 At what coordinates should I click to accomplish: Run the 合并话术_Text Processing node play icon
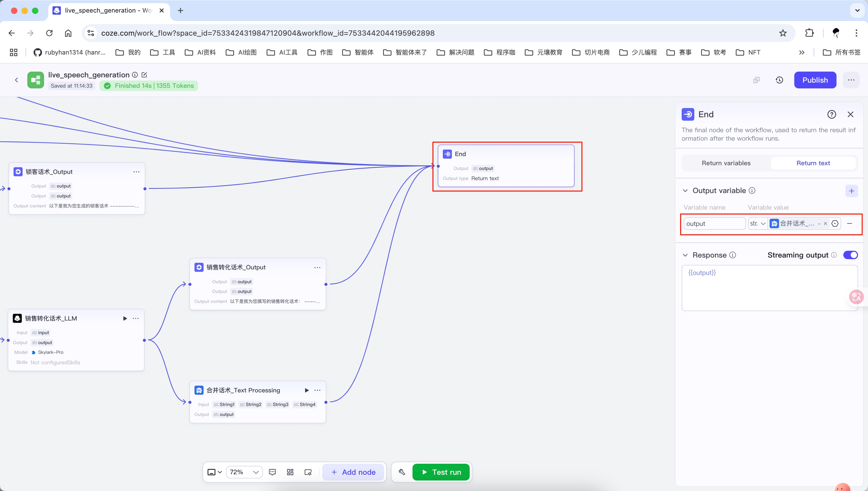pyautogui.click(x=307, y=390)
